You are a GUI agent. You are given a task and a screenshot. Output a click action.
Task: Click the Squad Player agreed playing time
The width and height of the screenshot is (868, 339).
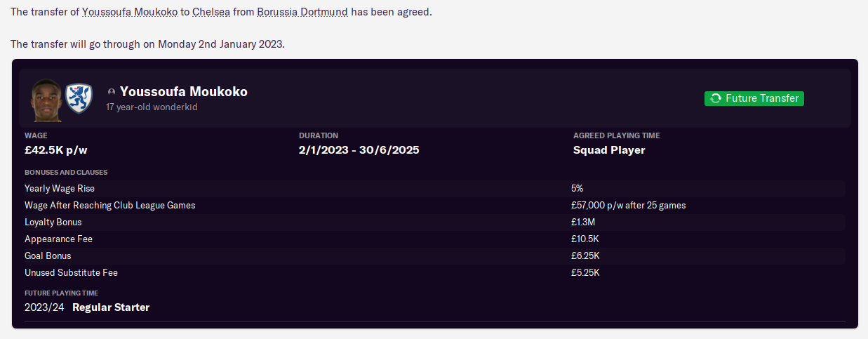pos(609,150)
